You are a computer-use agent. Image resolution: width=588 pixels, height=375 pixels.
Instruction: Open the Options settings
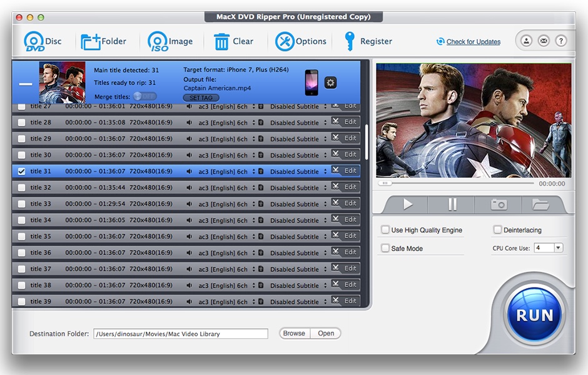coord(300,41)
